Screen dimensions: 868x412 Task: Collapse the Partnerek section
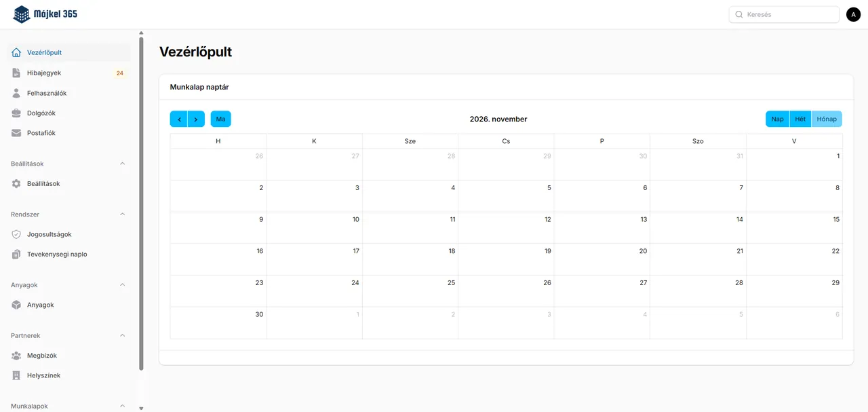click(123, 335)
